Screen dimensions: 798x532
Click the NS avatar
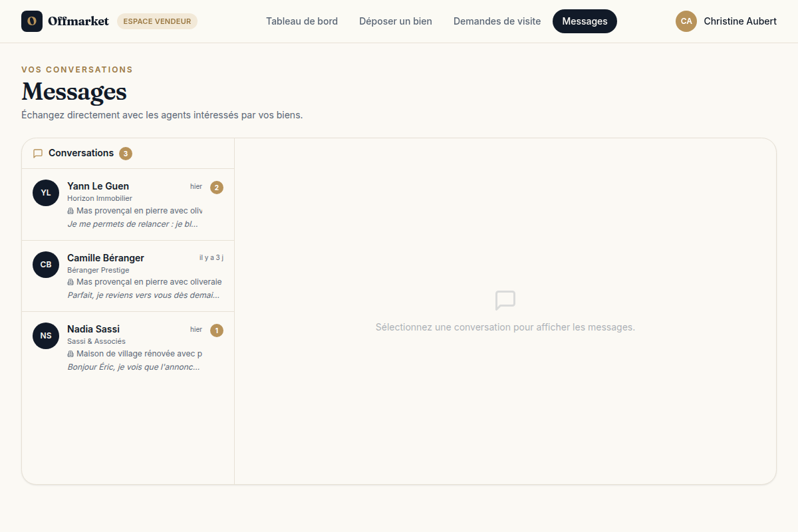pos(46,336)
